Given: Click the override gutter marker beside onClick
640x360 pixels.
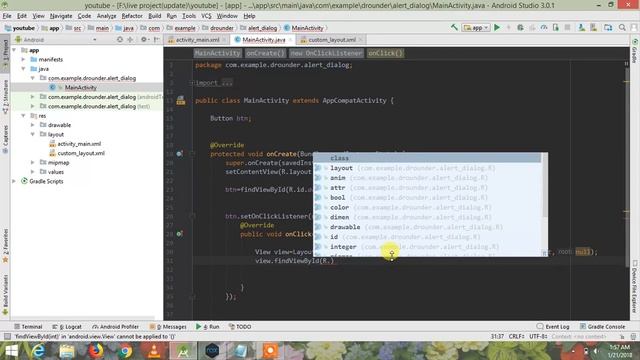Looking at the screenshot, I should [x=180, y=234].
